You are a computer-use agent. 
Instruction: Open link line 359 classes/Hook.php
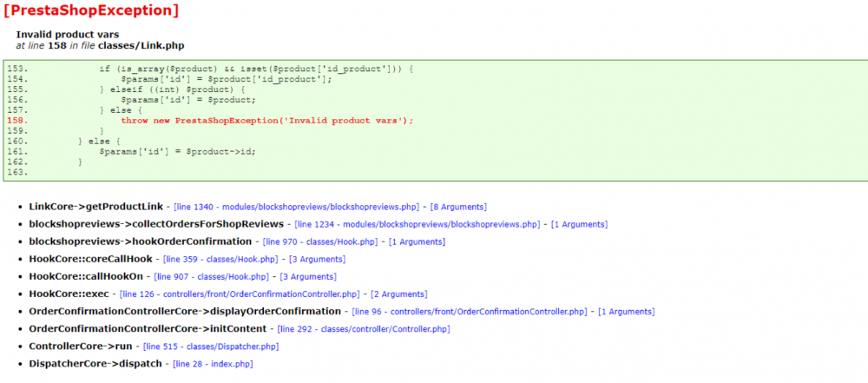[x=220, y=260]
